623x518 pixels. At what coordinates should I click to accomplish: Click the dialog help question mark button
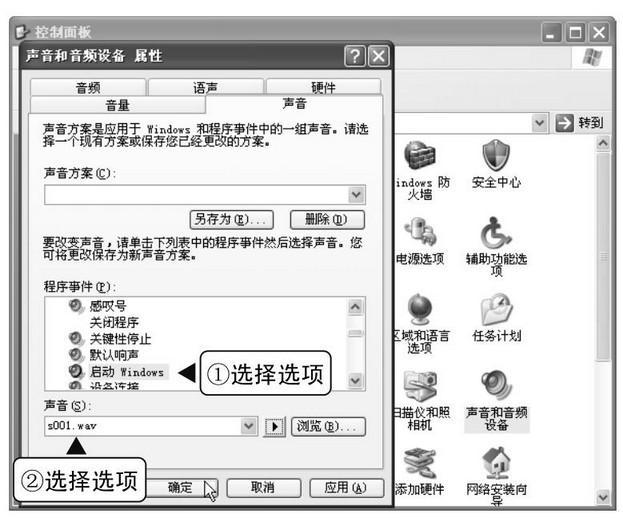point(355,56)
